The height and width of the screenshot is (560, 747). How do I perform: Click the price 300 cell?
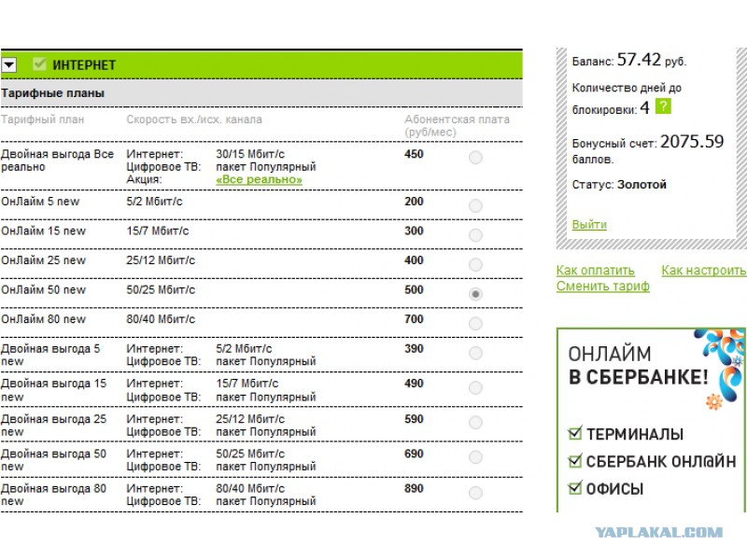coord(414,231)
